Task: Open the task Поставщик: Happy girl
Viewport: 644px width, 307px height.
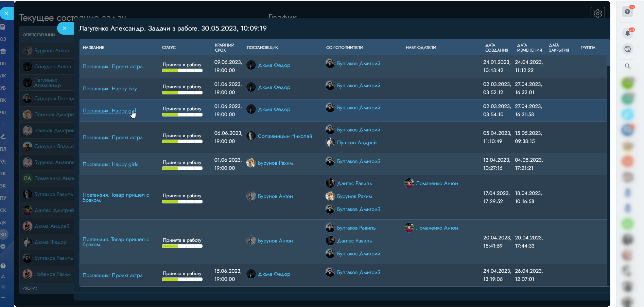Action: 109,111
